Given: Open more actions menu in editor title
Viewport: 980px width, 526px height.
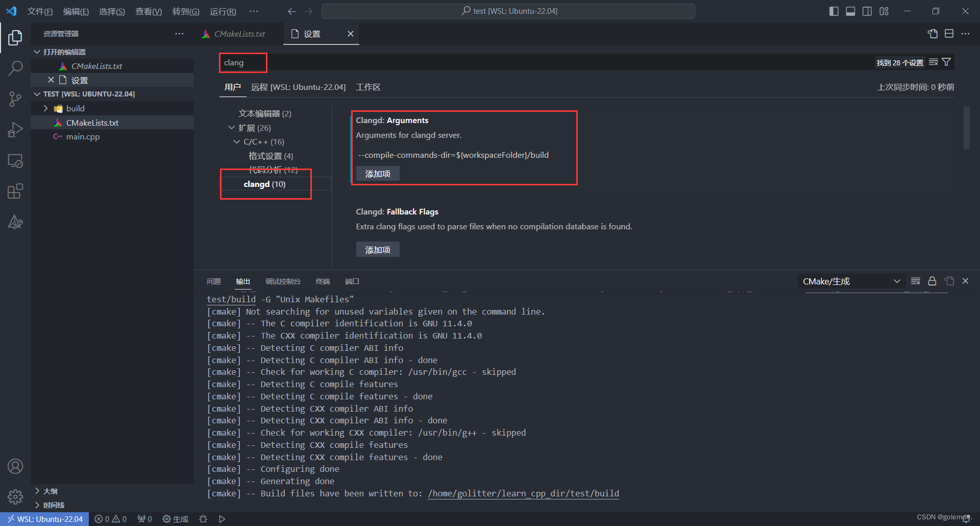Looking at the screenshot, I should (x=965, y=34).
